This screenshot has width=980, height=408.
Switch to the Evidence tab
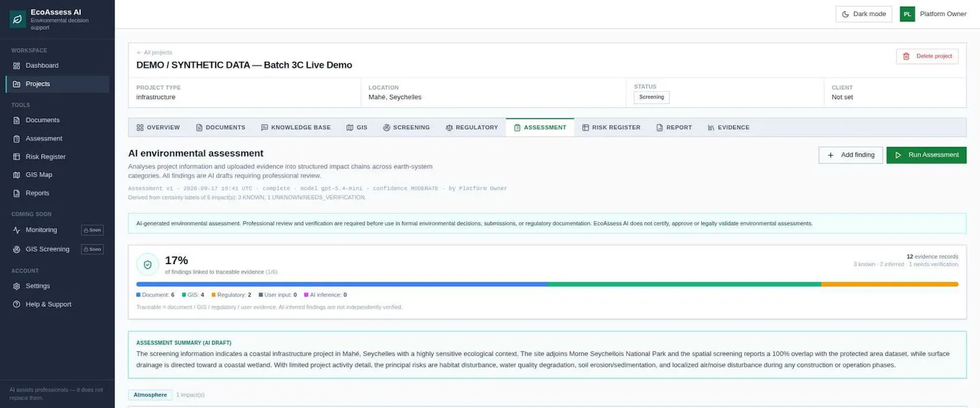(x=728, y=127)
